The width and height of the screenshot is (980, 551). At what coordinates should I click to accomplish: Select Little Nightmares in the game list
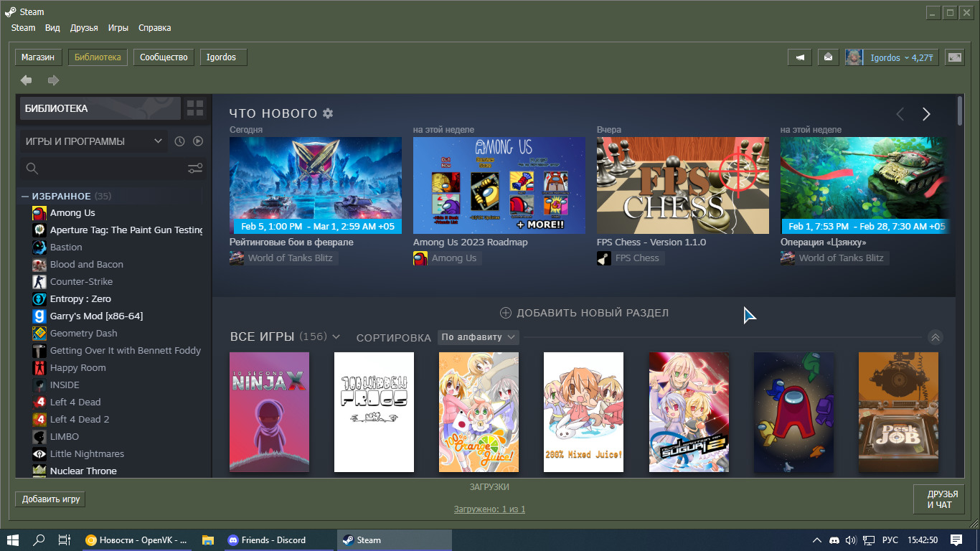click(87, 454)
